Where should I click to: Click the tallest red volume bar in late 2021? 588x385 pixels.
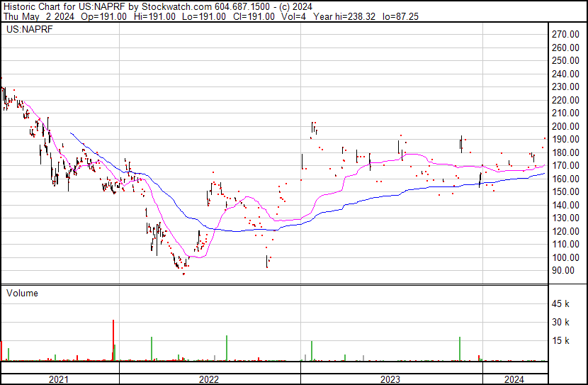point(113,340)
